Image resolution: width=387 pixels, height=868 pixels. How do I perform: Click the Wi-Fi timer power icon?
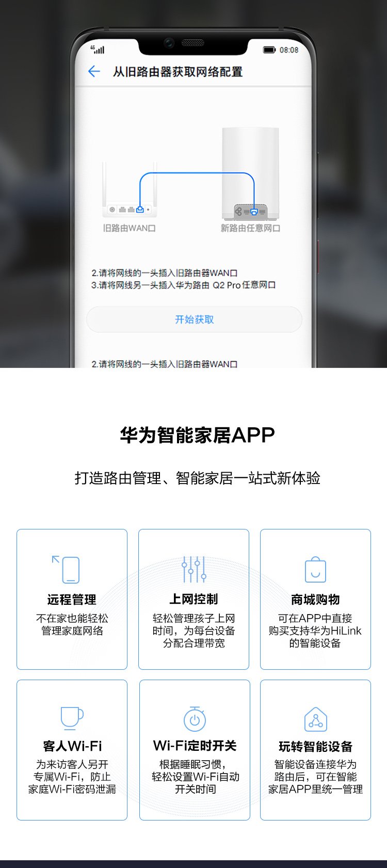click(195, 719)
